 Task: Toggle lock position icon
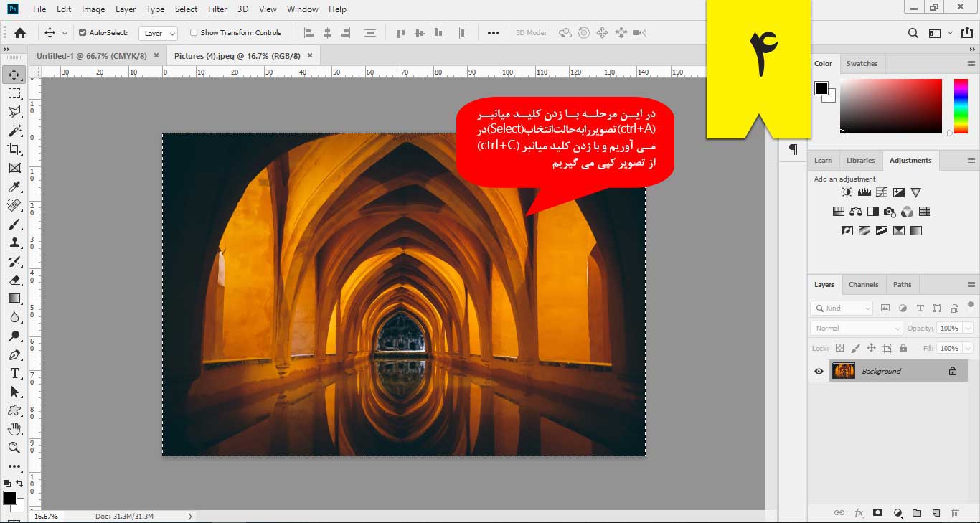tap(871, 348)
